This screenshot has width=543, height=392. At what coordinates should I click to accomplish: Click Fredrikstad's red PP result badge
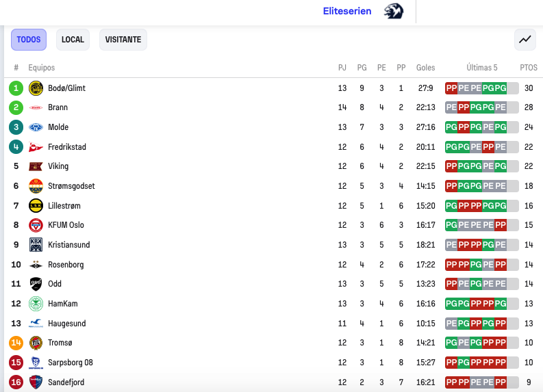(488, 147)
